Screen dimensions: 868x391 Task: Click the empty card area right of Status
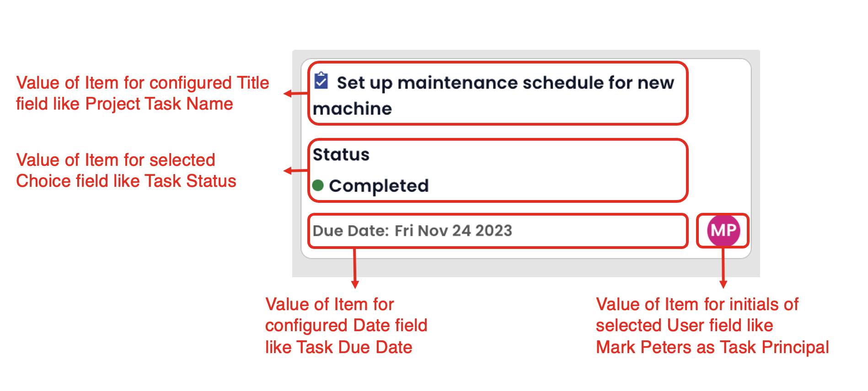pyautogui.click(x=718, y=171)
